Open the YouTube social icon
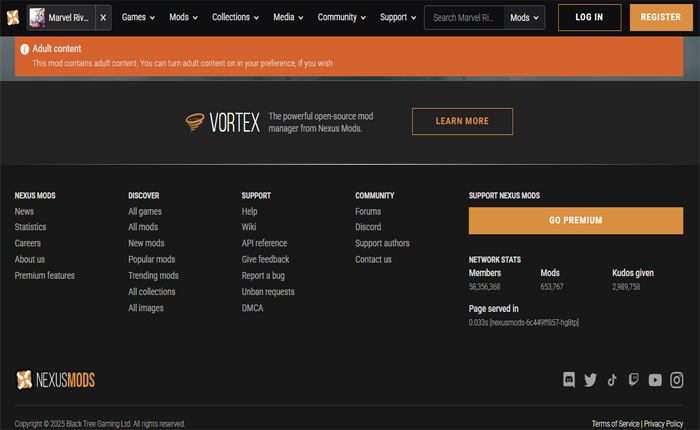This screenshot has height=430, width=700. pyautogui.click(x=655, y=380)
